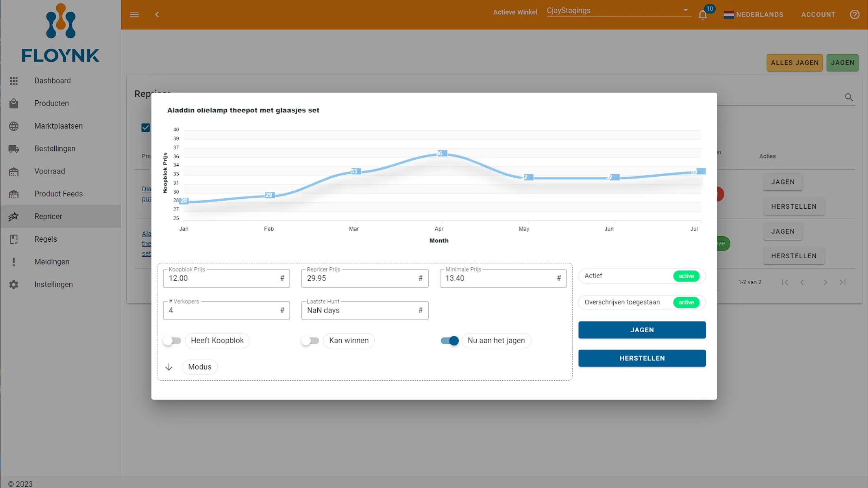Go to Producten page

click(60, 103)
